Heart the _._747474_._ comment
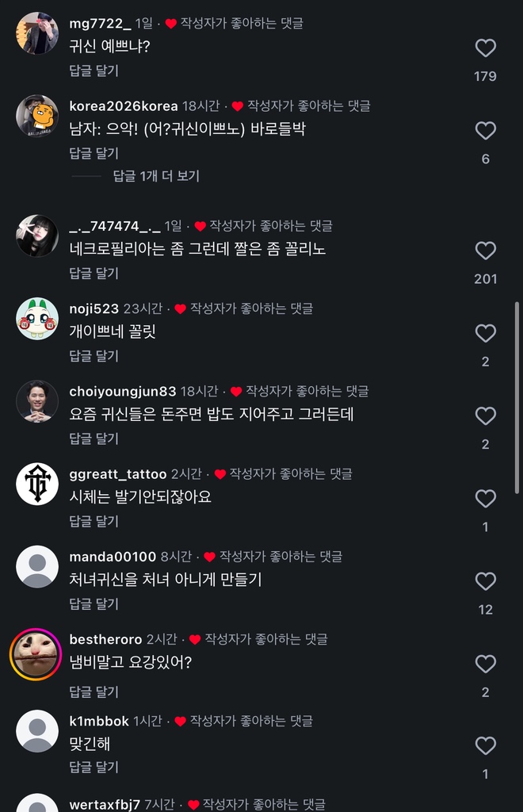The width and height of the screenshot is (523, 812). (485, 251)
